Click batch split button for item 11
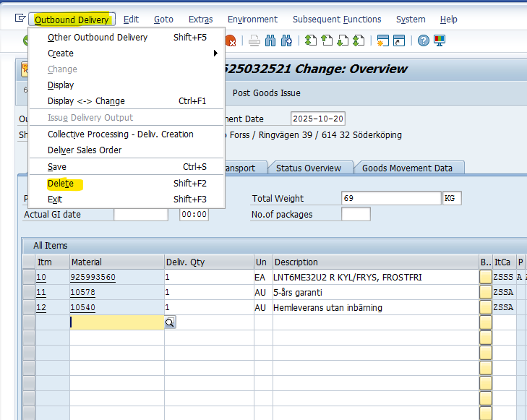The height and width of the screenshot is (420, 527). pyautogui.click(x=486, y=292)
